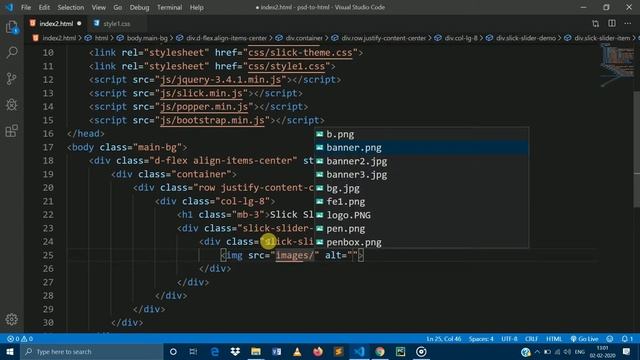
Task: Click errors and warnings count in status bar
Action: (20, 339)
